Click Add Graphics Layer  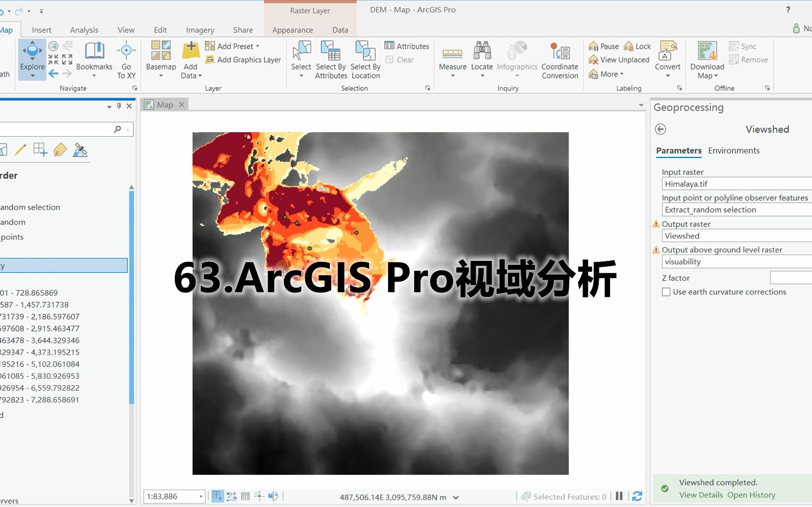coord(243,60)
